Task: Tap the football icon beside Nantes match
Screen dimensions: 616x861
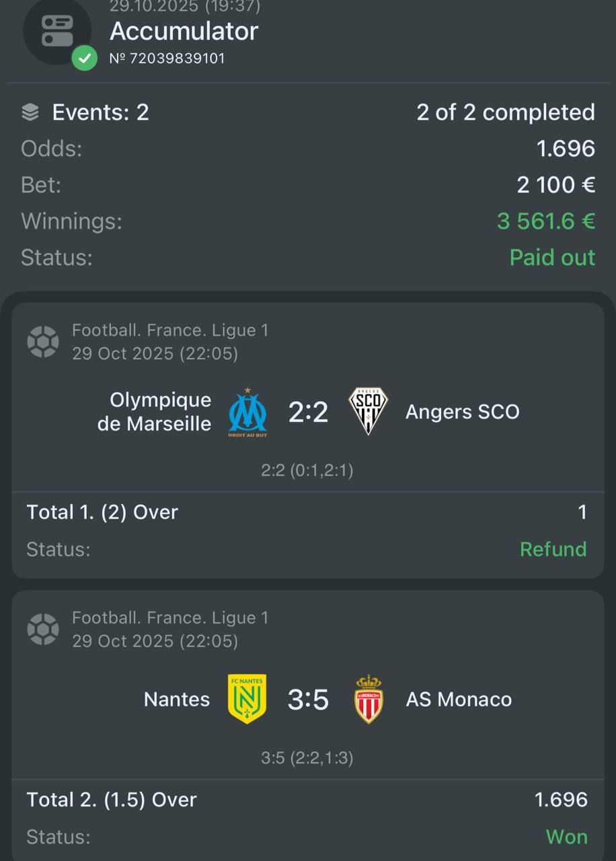Action: point(42,630)
